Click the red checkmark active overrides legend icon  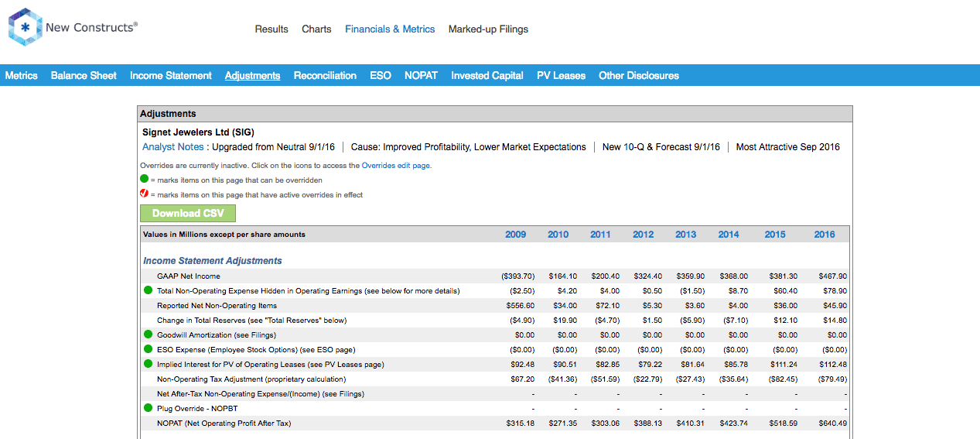tap(144, 194)
